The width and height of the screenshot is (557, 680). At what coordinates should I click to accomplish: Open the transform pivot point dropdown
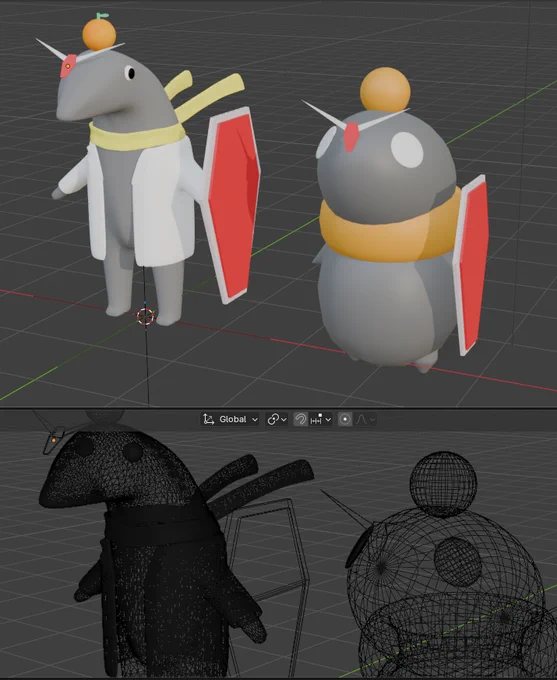(x=277, y=419)
